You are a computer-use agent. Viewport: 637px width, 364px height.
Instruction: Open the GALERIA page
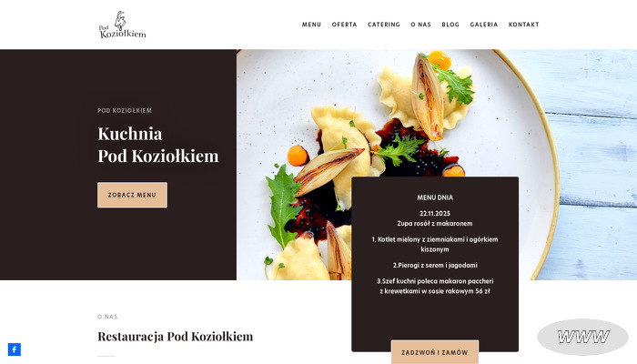484,25
